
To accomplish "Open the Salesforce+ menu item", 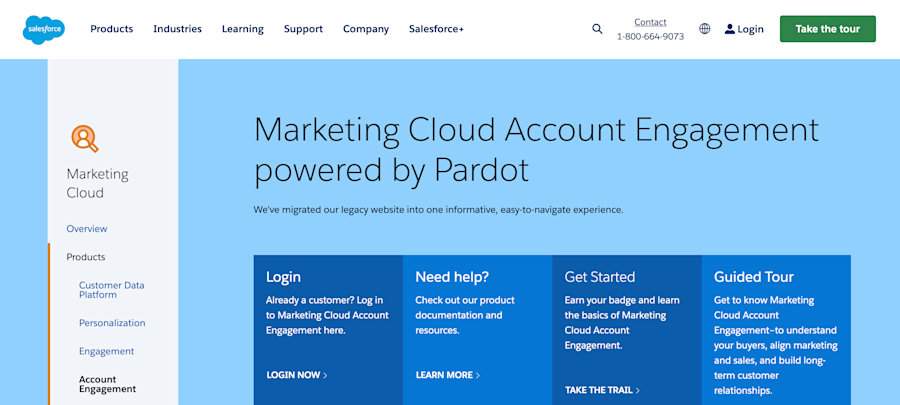I will pos(436,29).
